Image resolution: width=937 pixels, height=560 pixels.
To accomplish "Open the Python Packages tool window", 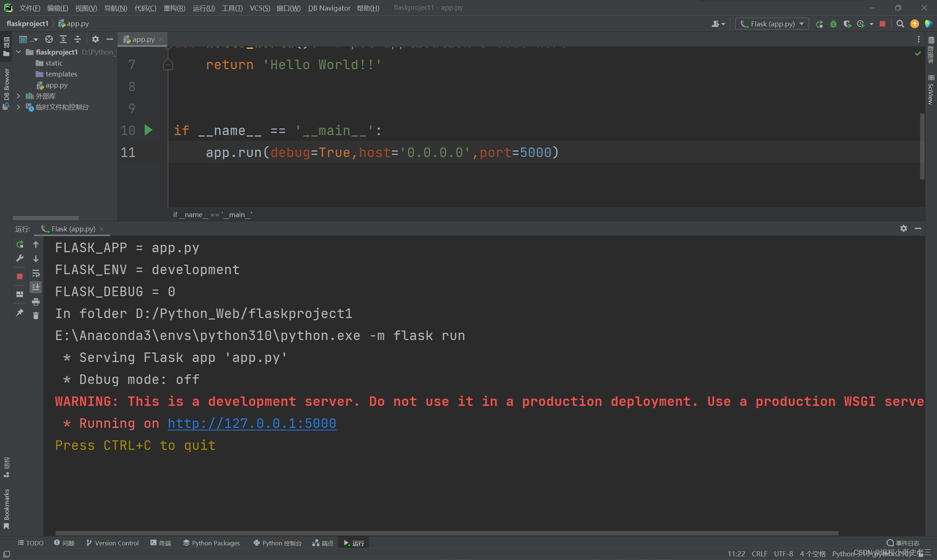I will tap(211, 543).
